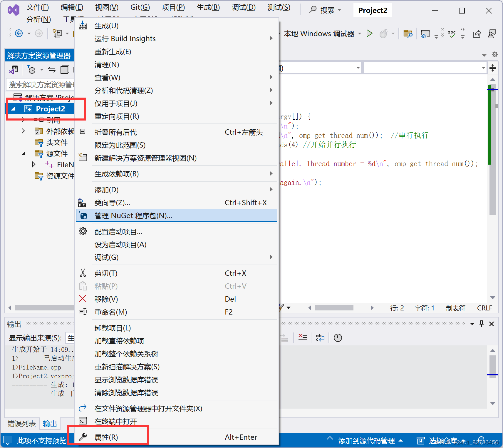Click the hot reload flame icon
This screenshot has height=448, width=503.
point(383,34)
